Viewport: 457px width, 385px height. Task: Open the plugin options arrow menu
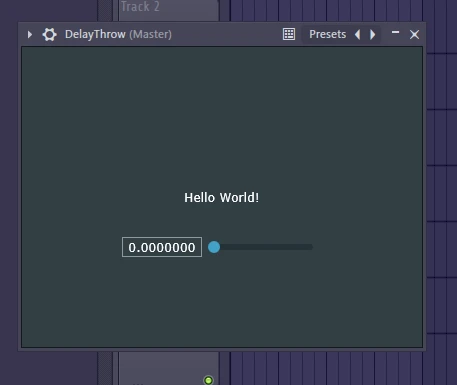point(30,34)
